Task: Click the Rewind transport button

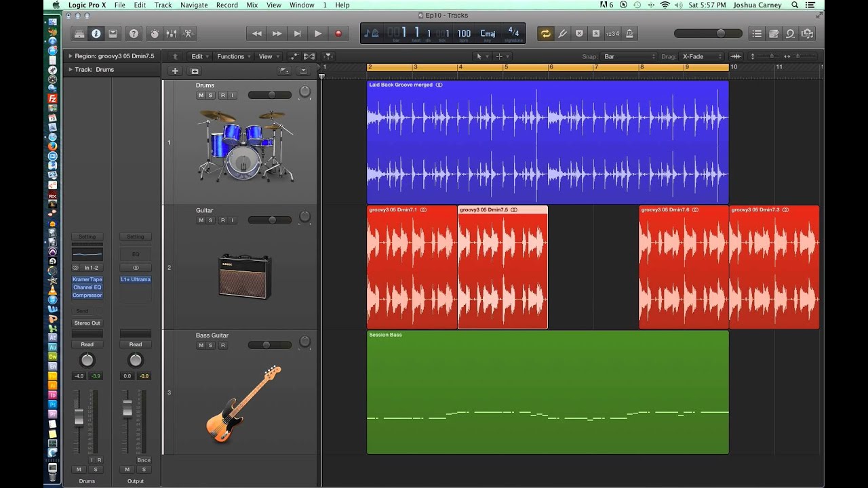Action: (x=257, y=33)
